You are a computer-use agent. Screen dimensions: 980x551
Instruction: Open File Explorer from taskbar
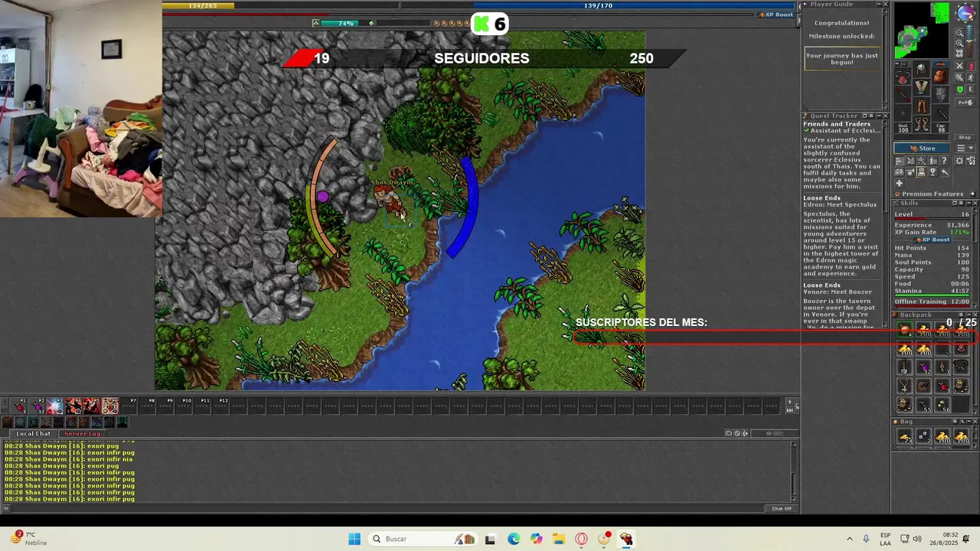pos(559,539)
